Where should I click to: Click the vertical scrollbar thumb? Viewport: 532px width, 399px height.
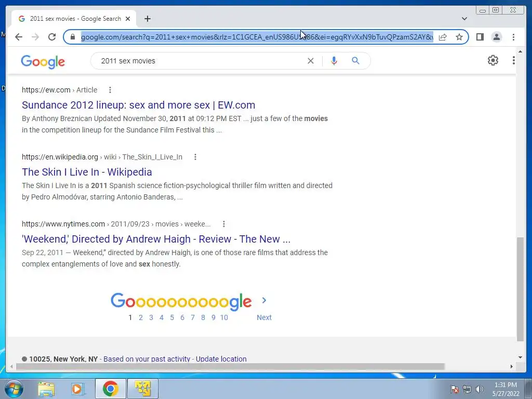point(520,289)
